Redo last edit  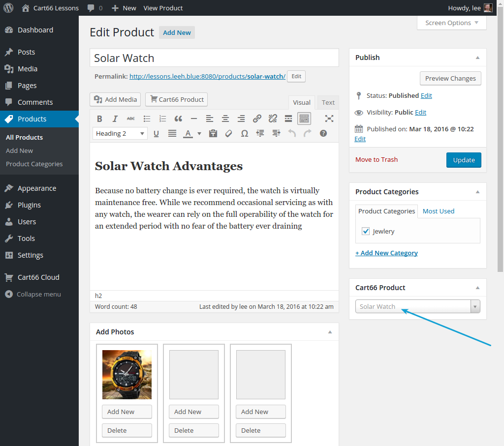click(x=307, y=134)
